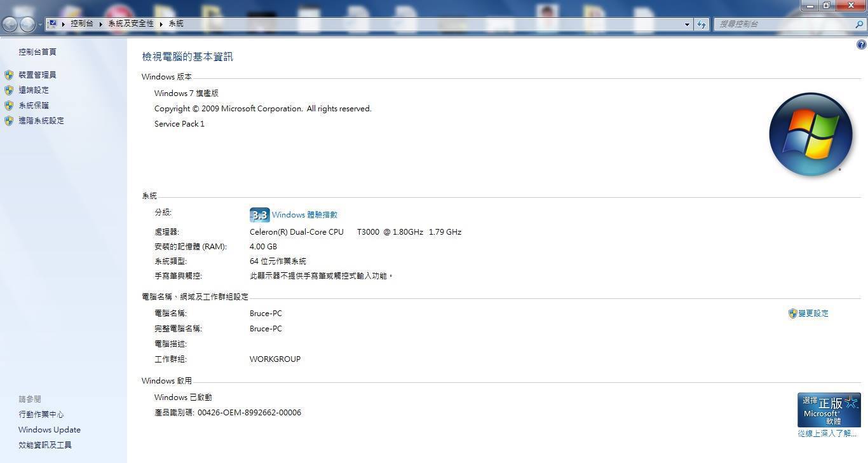The image size is (868, 463).
Task: Open 控制台首頁 link in sidebar
Action: click(37, 52)
